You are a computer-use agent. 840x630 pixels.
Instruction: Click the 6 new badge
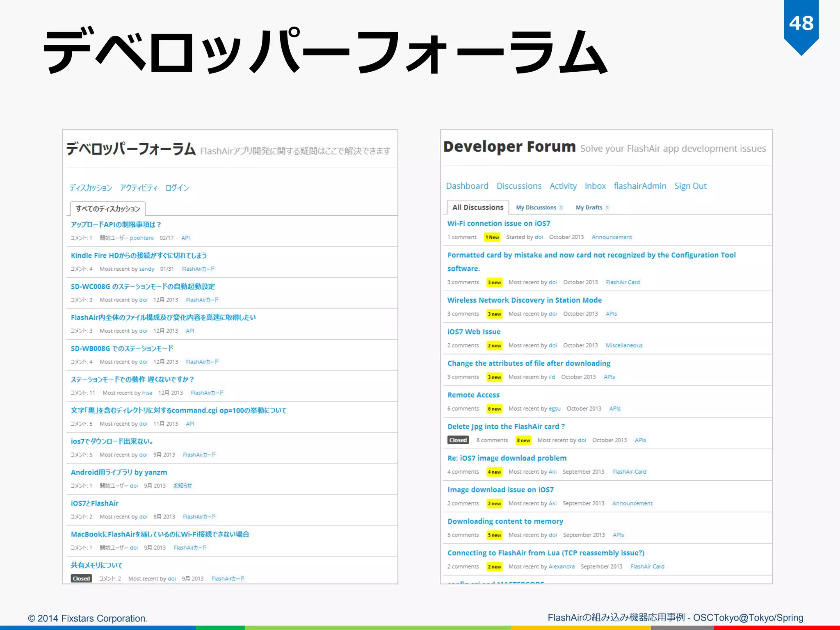pyautogui.click(x=494, y=409)
